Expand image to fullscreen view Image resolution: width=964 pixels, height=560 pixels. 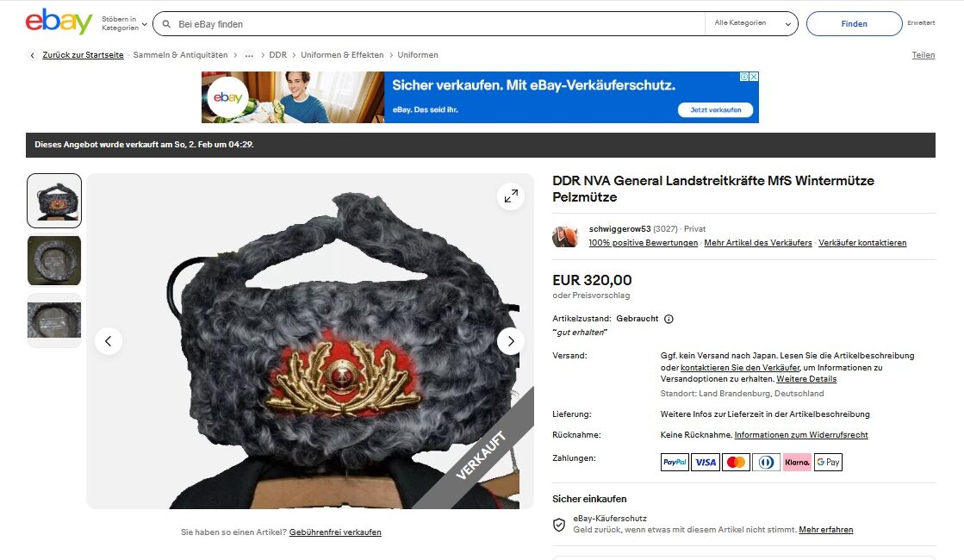pyautogui.click(x=511, y=196)
